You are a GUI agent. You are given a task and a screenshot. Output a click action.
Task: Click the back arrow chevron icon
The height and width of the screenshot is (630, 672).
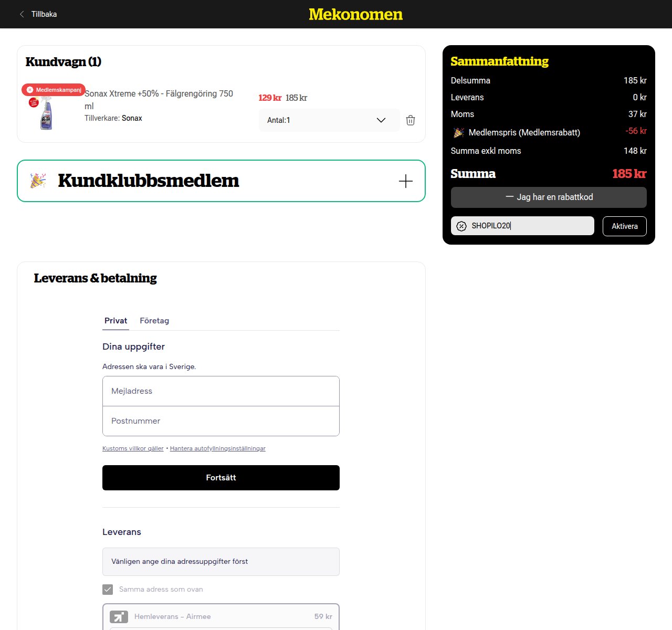(x=22, y=14)
